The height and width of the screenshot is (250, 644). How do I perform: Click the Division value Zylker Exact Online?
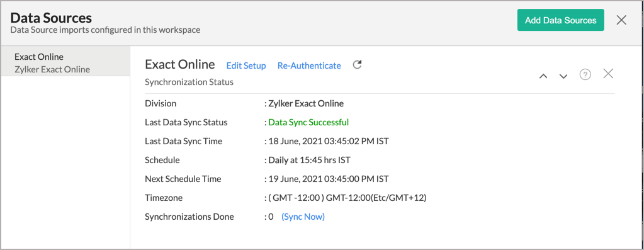click(306, 103)
